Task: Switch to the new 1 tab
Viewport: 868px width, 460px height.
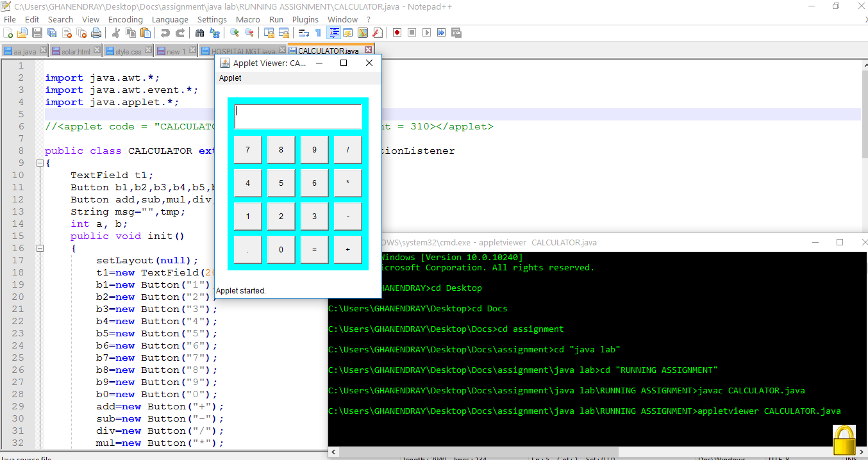Action: [x=176, y=51]
